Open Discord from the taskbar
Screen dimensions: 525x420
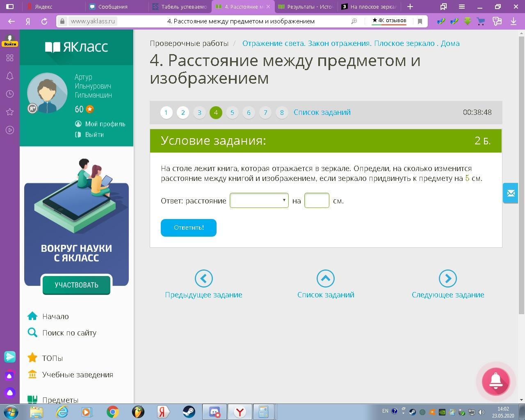coord(215,411)
